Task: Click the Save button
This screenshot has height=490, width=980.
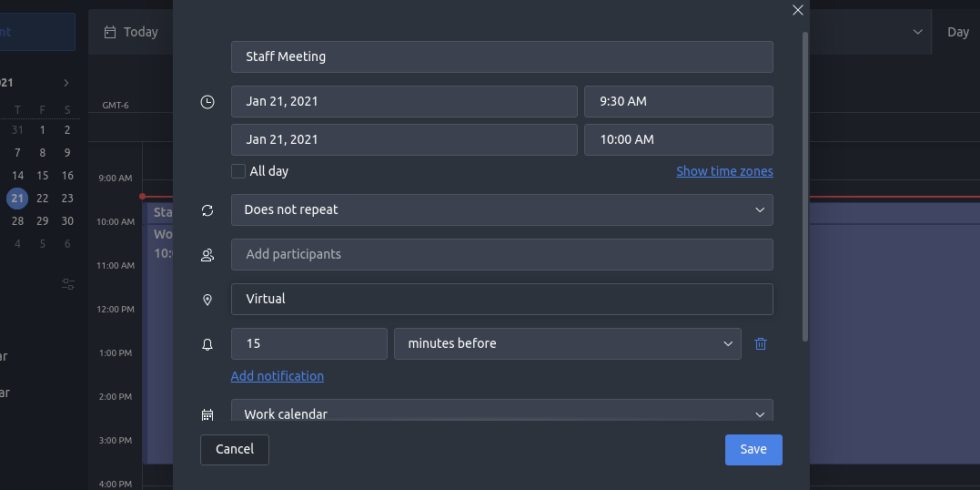Action: 753,449
